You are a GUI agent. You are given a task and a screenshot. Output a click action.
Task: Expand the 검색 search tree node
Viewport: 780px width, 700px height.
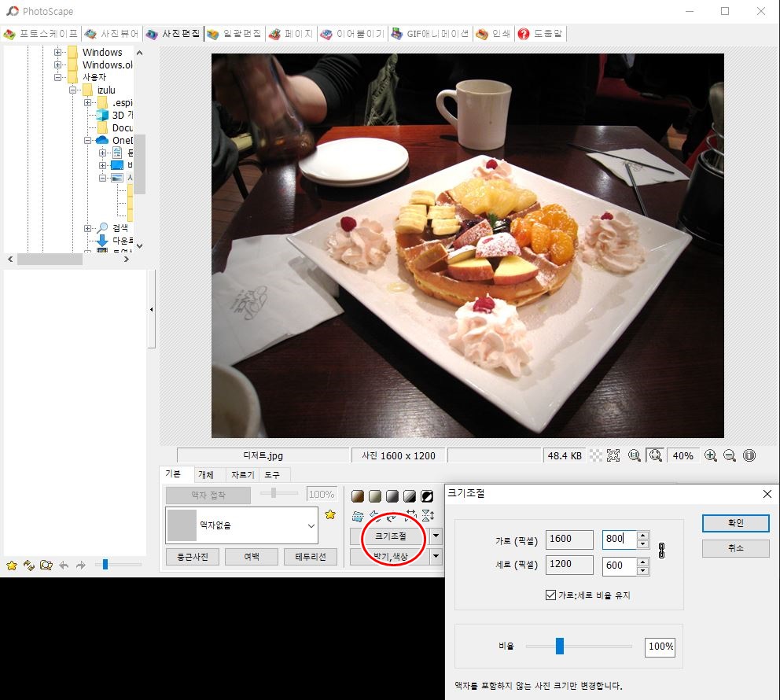pos(87,228)
